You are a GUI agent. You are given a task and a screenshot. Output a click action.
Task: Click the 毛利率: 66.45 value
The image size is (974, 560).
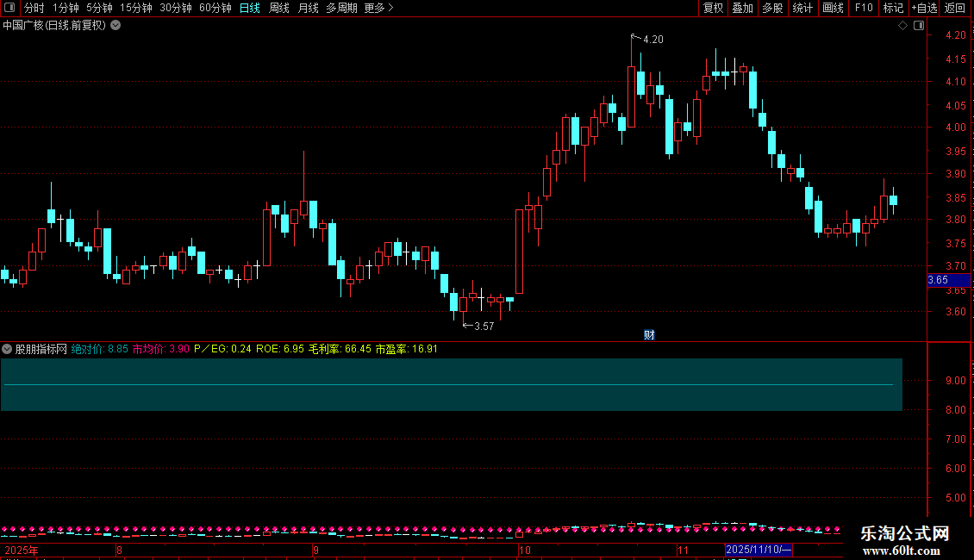pyautogui.click(x=340, y=349)
